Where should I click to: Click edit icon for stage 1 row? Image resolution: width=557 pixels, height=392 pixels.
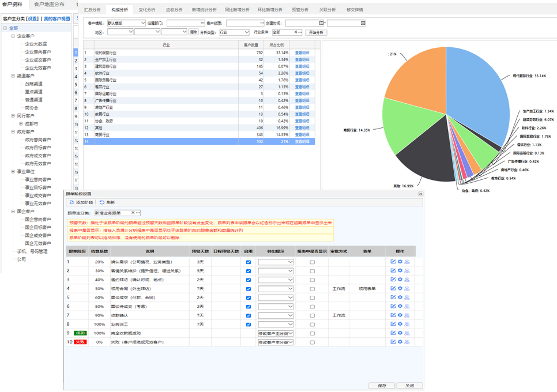393,262
